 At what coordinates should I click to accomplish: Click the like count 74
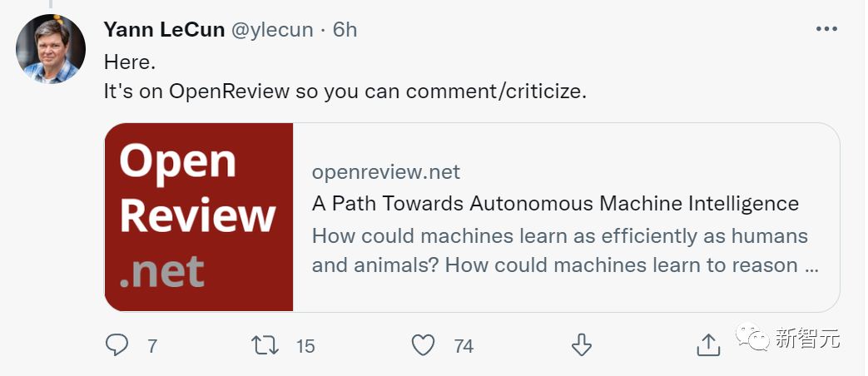tap(464, 346)
